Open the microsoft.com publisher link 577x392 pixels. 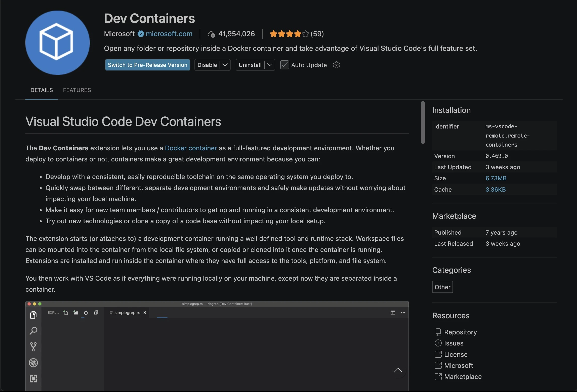(169, 34)
